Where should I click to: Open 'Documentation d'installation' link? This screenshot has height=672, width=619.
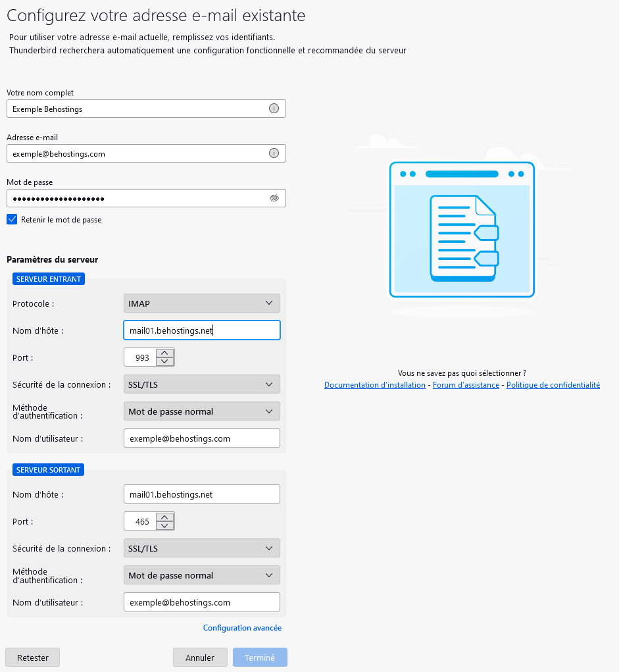tap(375, 385)
